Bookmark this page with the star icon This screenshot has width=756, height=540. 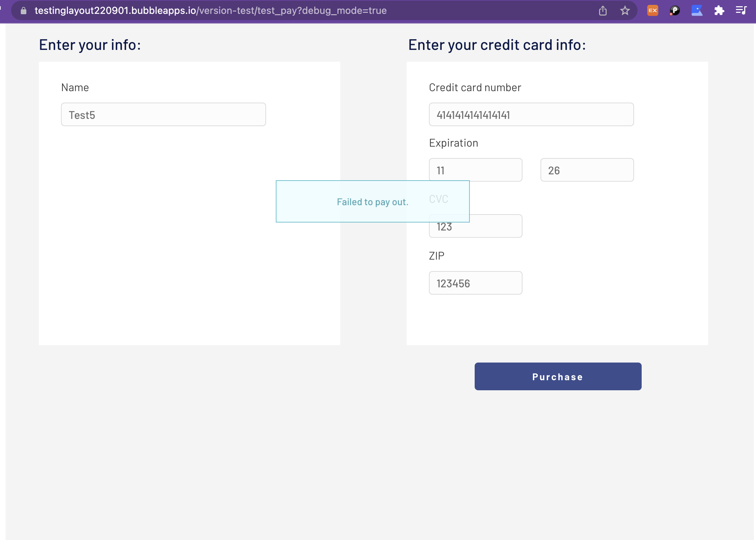[625, 11]
